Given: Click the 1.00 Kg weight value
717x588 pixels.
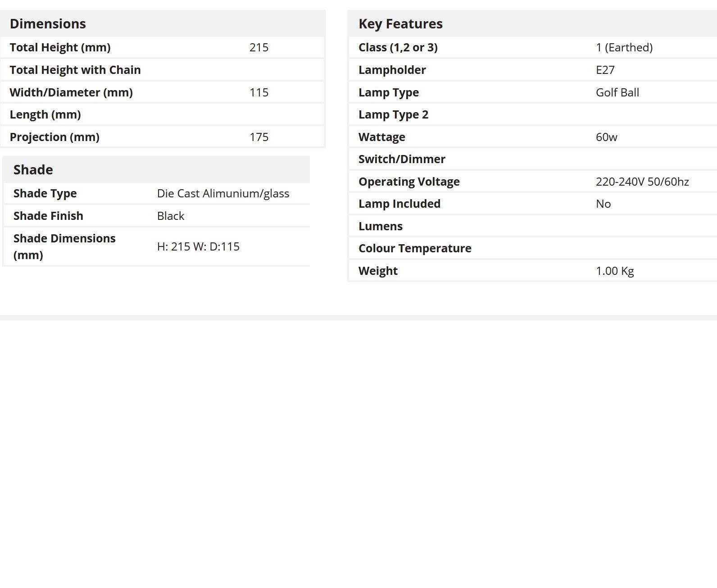Looking at the screenshot, I should coord(615,271).
